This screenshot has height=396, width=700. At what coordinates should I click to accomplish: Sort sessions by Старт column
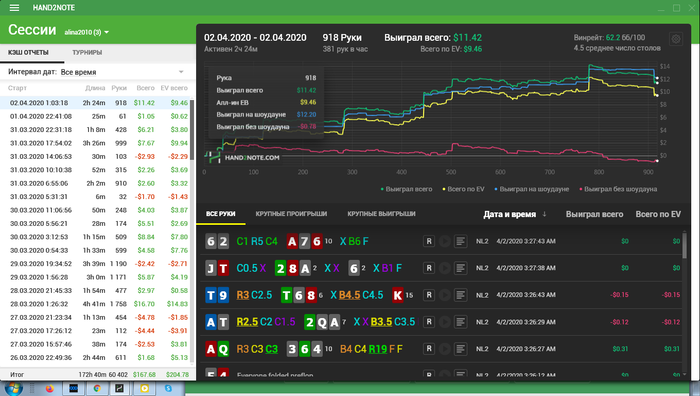click(17, 88)
